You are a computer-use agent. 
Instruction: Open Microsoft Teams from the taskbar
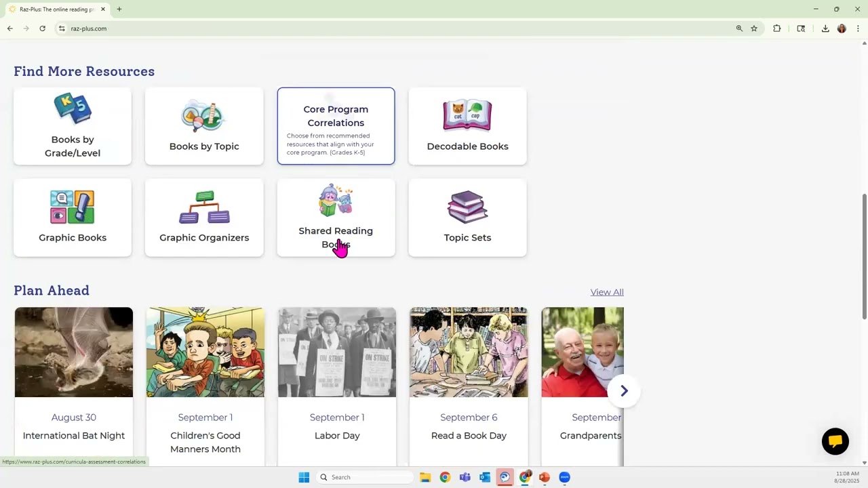coord(465,477)
